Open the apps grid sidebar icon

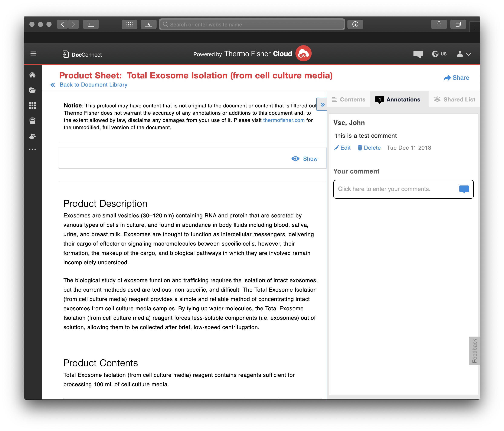(32, 105)
